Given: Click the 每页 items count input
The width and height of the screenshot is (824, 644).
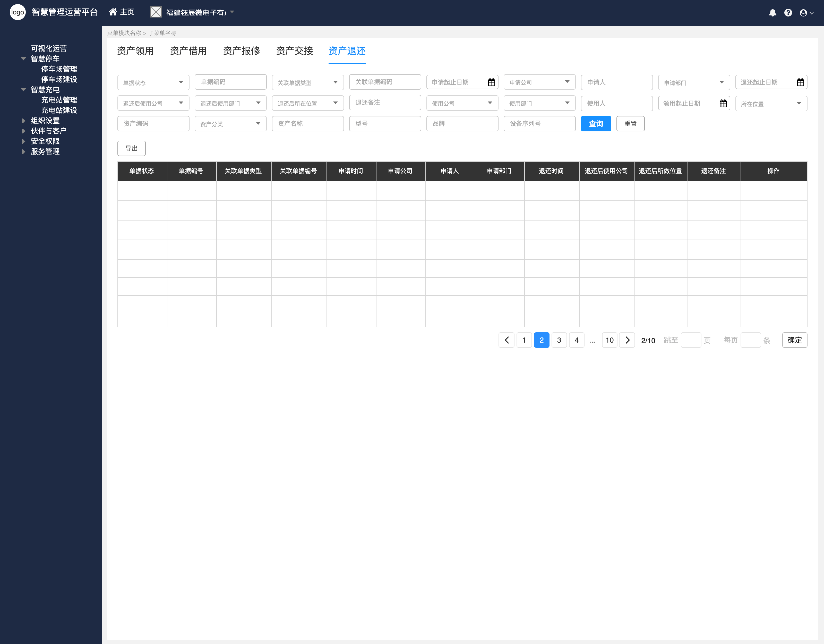Looking at the screenshot, I should [750, 340].
